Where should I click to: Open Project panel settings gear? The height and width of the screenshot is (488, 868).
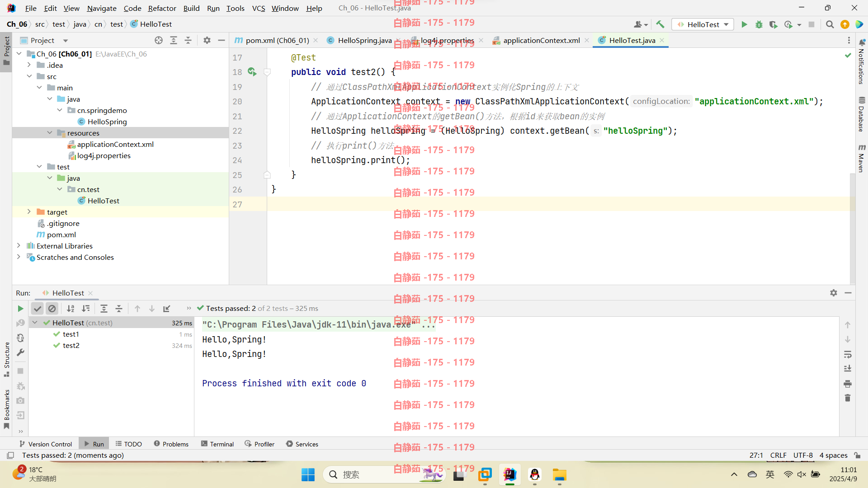(x=207, y=40)
